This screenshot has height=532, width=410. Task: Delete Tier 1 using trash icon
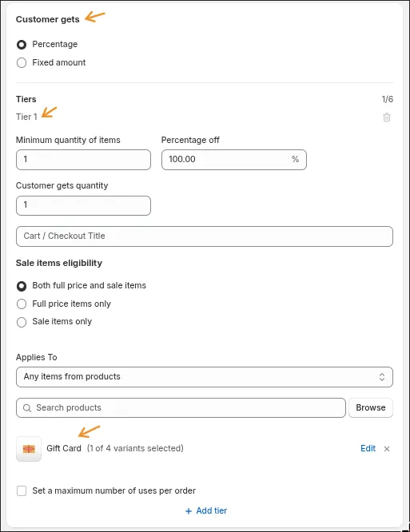click(x=387, y=117)
